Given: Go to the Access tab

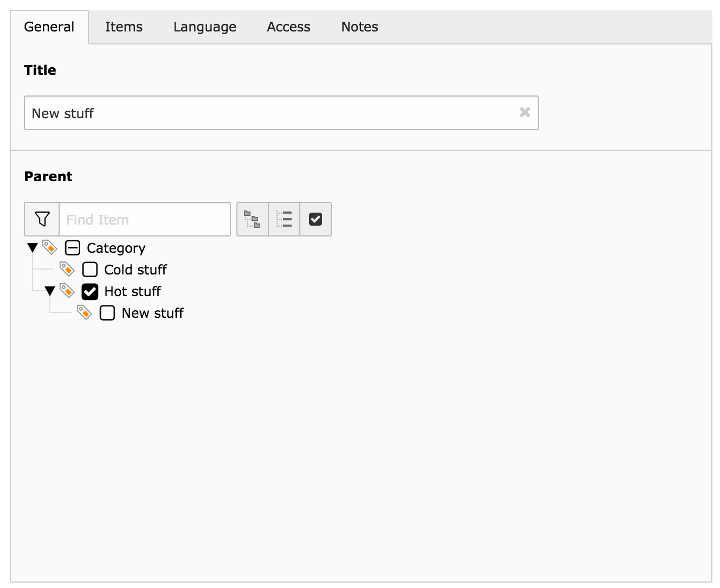Looking at the screenshot, I should pos(288,27).
